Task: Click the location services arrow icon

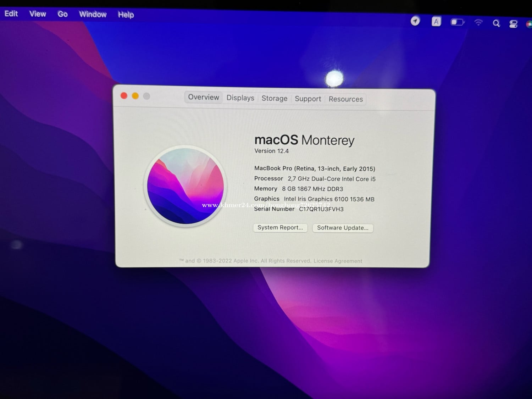Action: pos(415,21)
